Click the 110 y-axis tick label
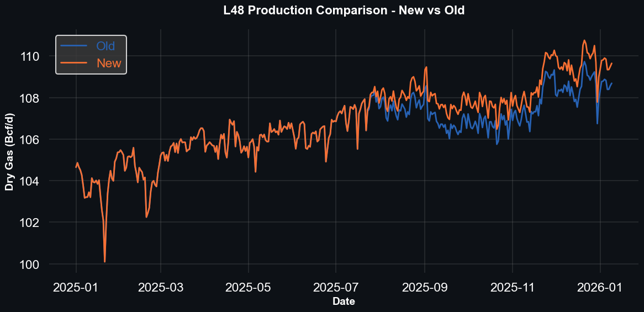 click(x=29, y=56)
